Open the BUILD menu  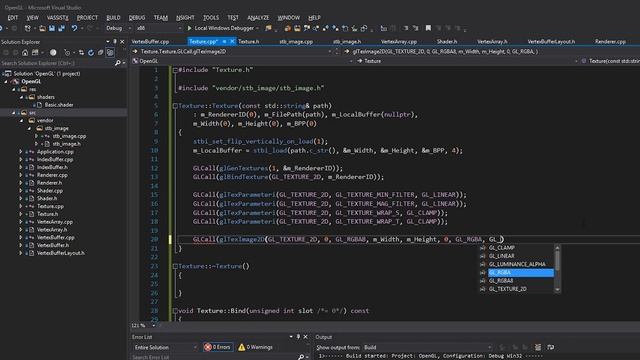click(113, 18)
